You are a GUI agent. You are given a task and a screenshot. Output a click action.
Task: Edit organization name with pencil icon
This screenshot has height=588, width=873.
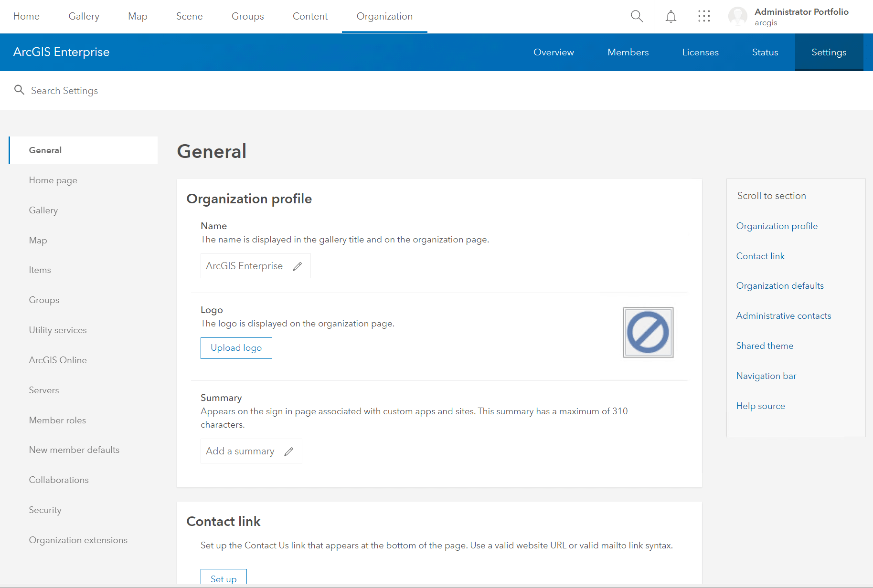point(298,266)
